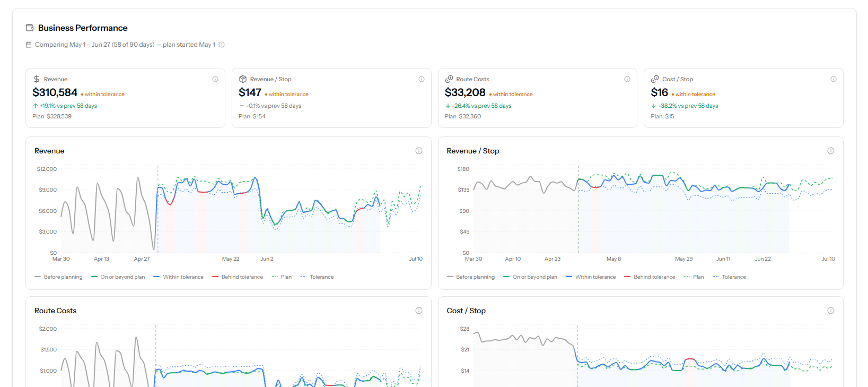This screenshot has height=387, width=868.
Task: Click the Business Performance heading
Action: [x=83, y=28]
